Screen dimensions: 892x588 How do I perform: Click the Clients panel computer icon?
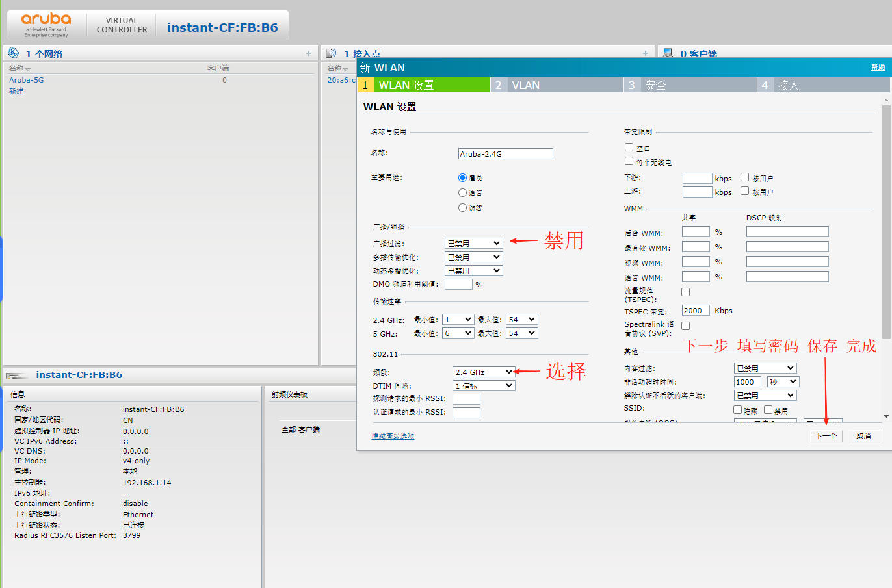click(668, 53)
